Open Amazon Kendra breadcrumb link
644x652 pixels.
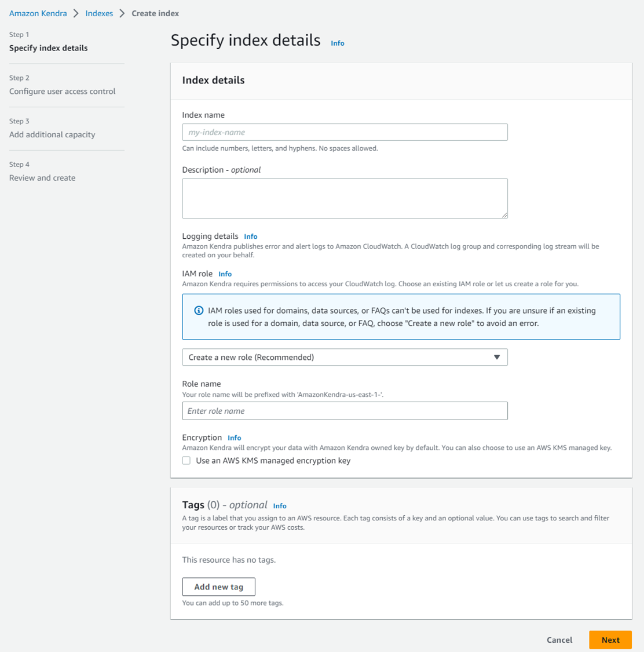tap(38, 13)
